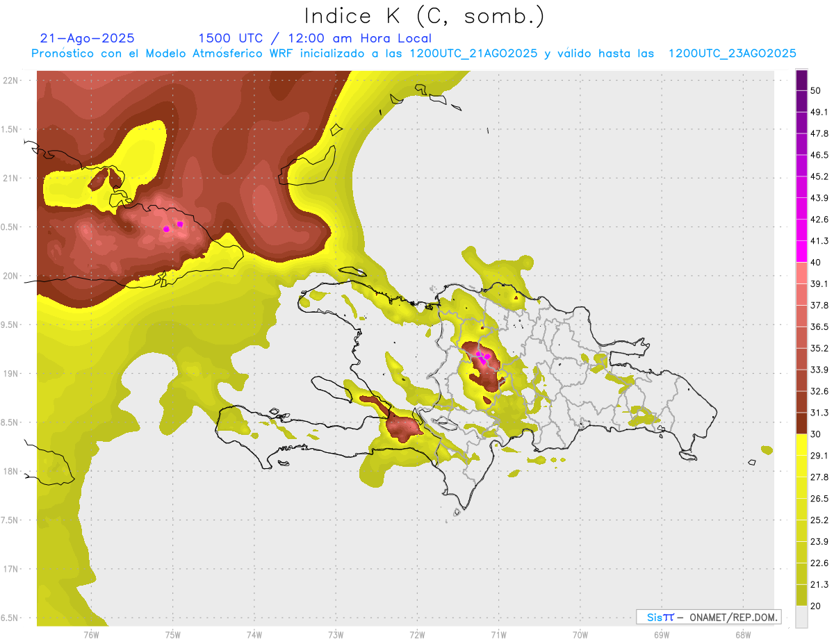The height and width of the screenshot is (644, 834).
Task: Click the legend value 41.3
Action: coord(819,241)
